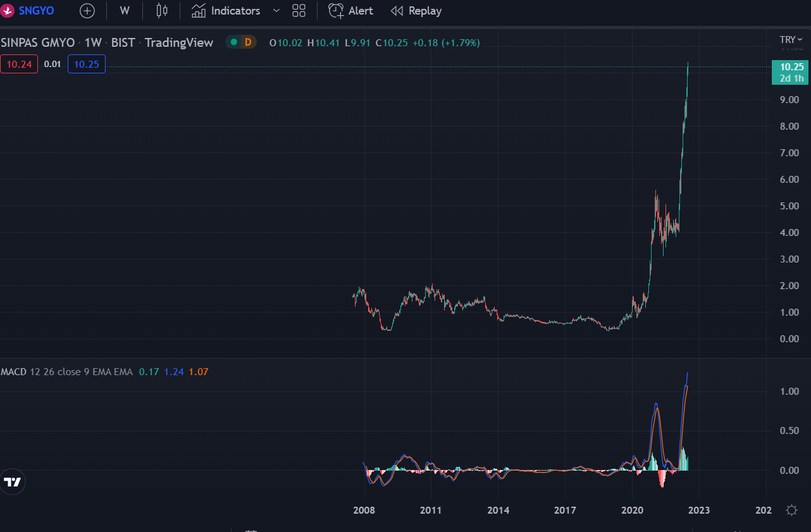Image resolution: width=811 pixels, height=532 pixels.
Task: Click the 2020 label on time axis
Action: 633,510
